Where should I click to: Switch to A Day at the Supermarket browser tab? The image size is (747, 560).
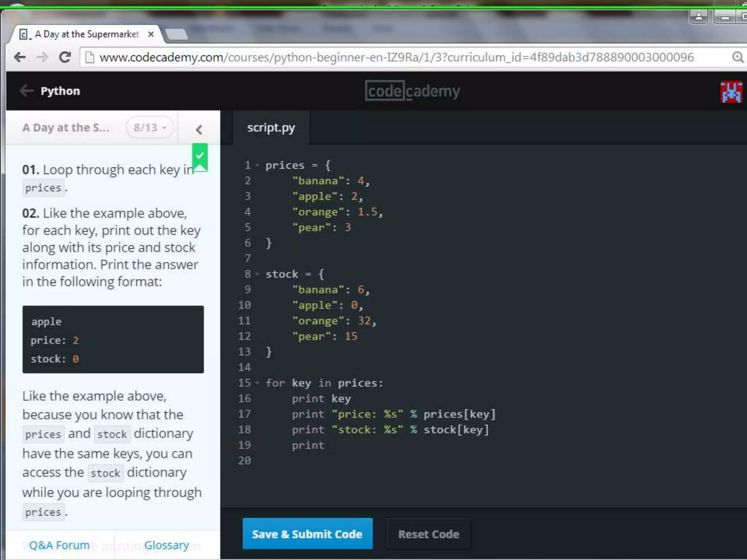point(87,34)
